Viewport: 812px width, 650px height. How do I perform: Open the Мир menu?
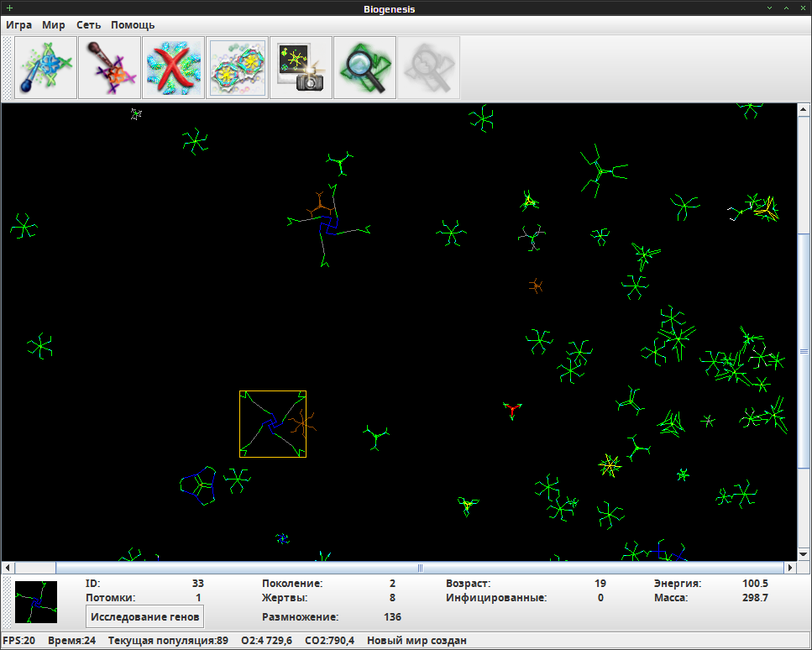tap(54, 25)
